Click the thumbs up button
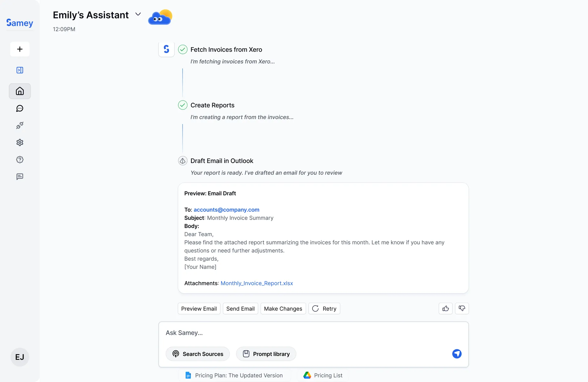This screenshot has width=588, height=382. tap(446, 308)
